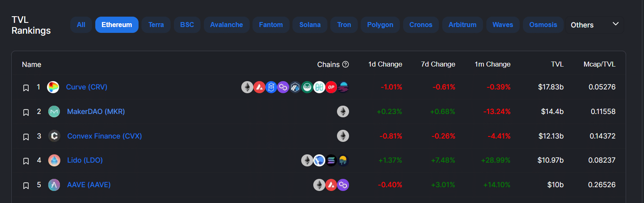Screen dimensions: 644x203
Task: Click the Lido logo icon
Action: (x=54, y=160)
